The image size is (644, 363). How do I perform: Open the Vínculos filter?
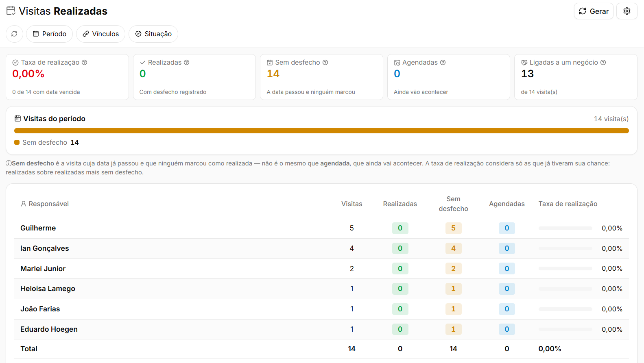(x=100, y=34)
